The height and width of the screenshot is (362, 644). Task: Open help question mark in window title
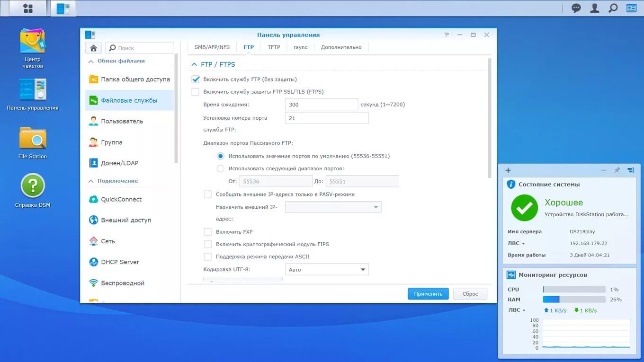pos(447,35)
